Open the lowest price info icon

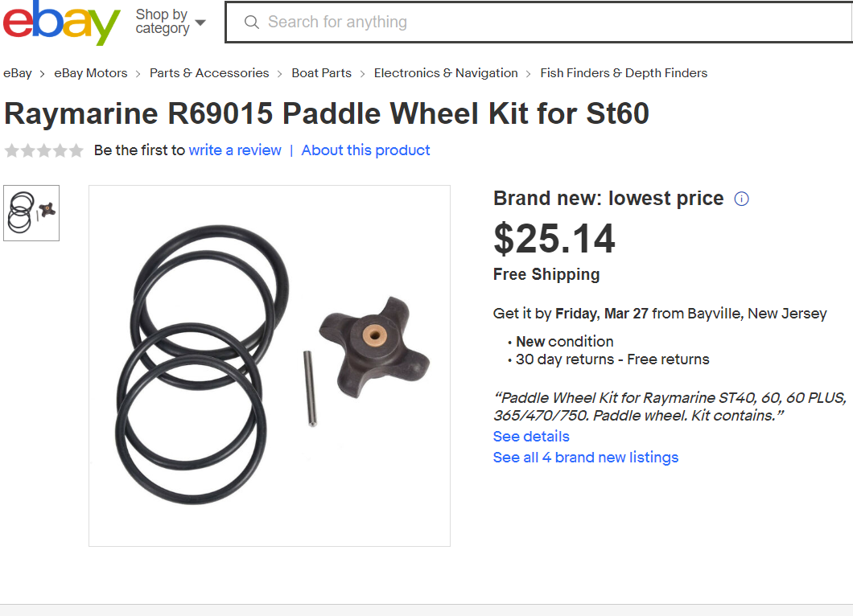[x=741, y=199]
